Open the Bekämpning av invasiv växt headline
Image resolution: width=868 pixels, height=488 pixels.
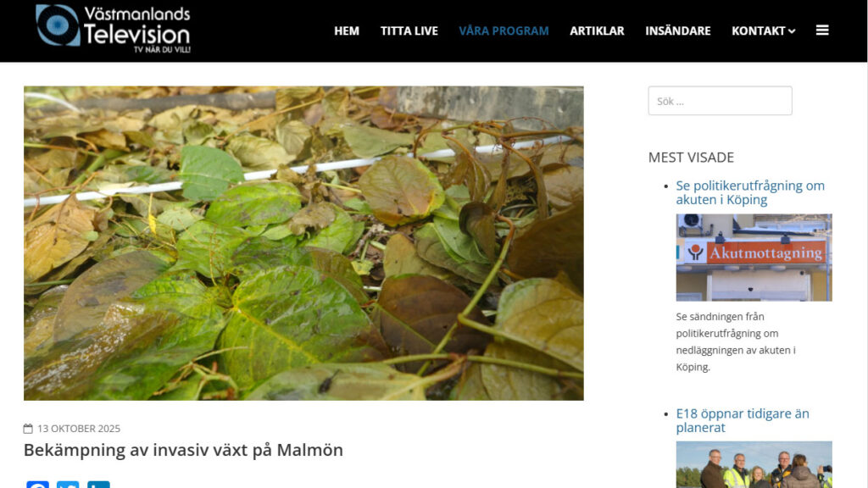(183, 450)
